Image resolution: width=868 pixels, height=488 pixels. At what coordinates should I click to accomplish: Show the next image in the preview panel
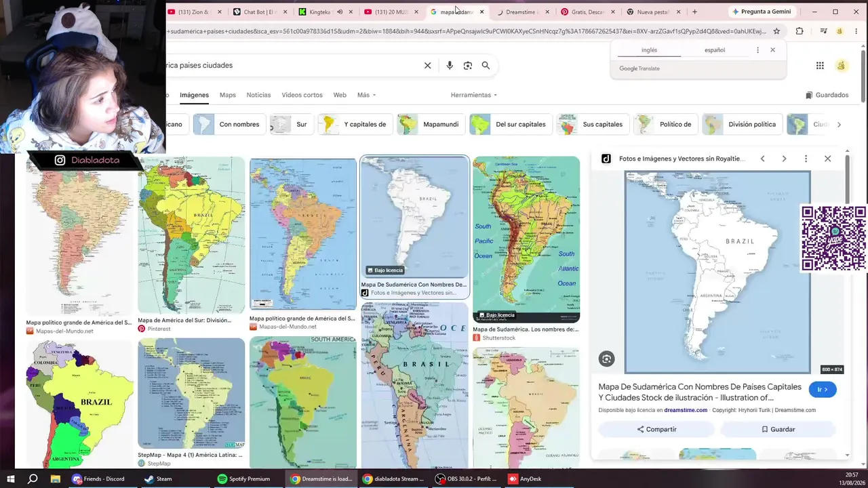point(784,159)
